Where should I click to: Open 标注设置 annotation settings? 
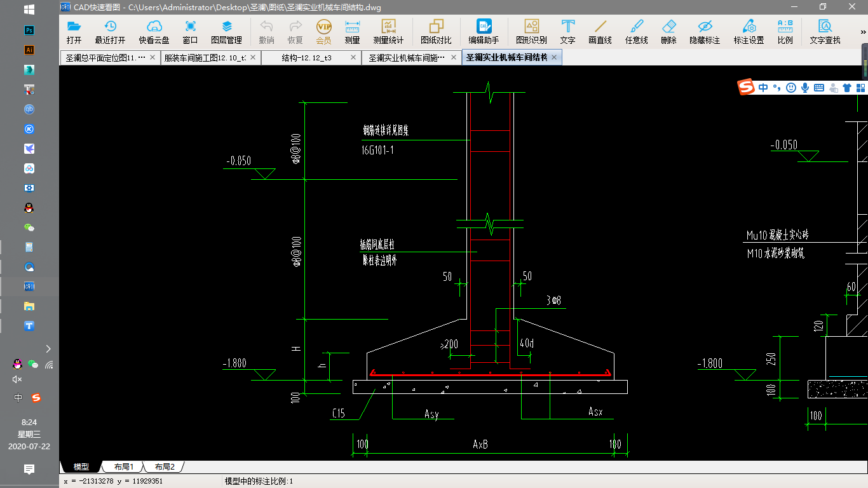click(749, 32)
